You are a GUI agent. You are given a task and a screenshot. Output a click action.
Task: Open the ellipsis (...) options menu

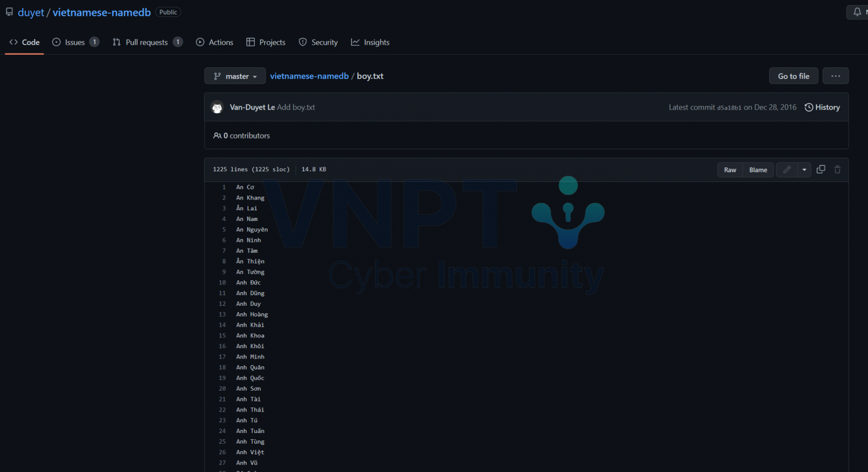click(835, 76)
